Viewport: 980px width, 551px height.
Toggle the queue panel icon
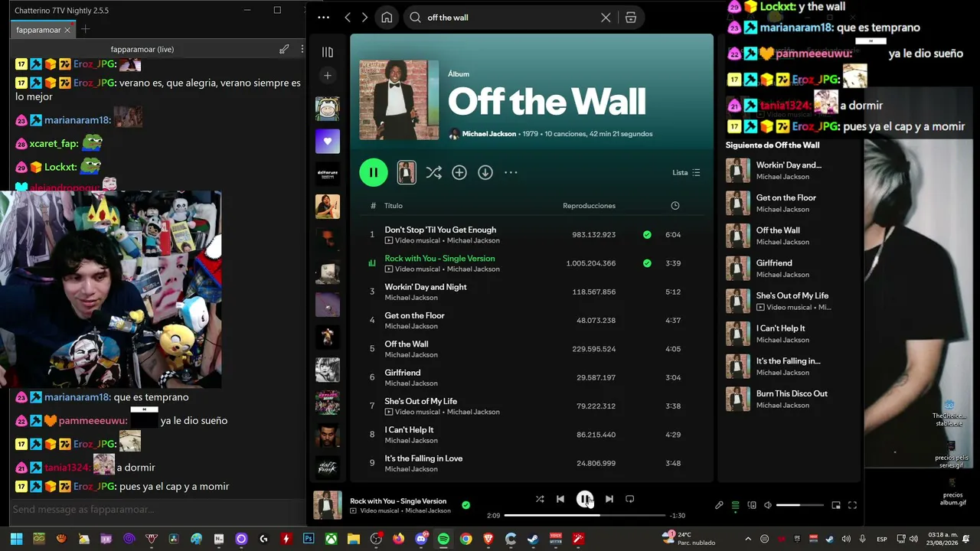pyautogui.click(x=736, y=505)
